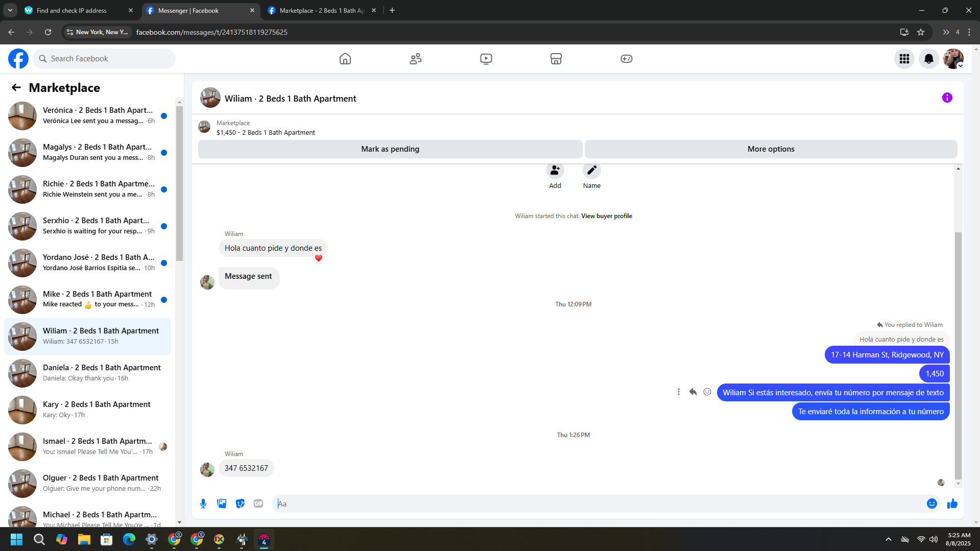Open the browser tab search dropdown
Image resolution: width=980 pixels, height=551 pixels.
pyautogui.click(x=10, y=10)
